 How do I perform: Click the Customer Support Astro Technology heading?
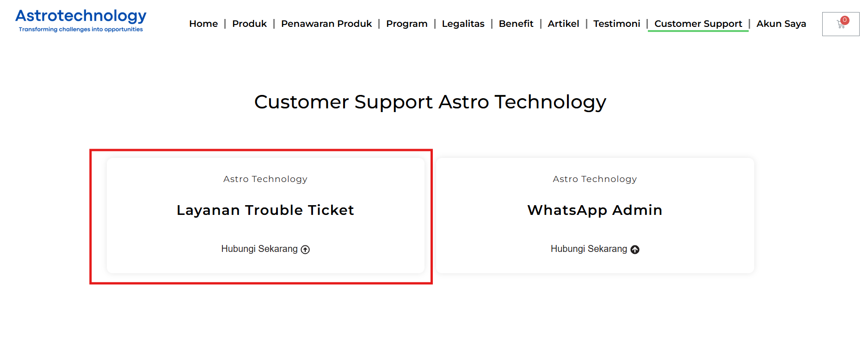point(430,102)
